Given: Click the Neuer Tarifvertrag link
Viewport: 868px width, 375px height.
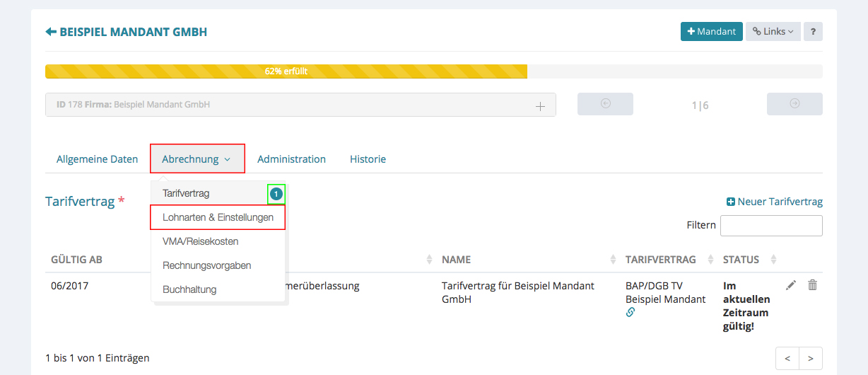Looking at the screenshot, I should coord(775,202).
